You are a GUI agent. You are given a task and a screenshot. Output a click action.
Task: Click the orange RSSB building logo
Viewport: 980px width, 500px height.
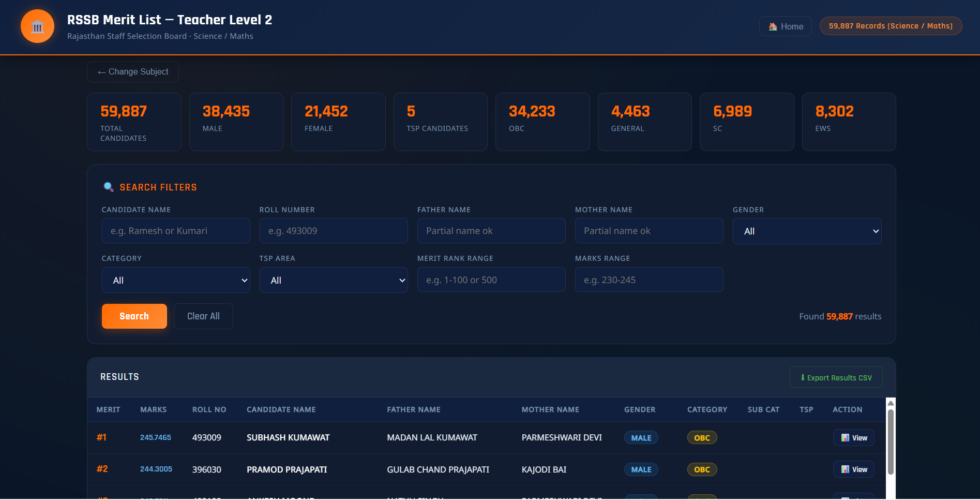coord(37,26)
